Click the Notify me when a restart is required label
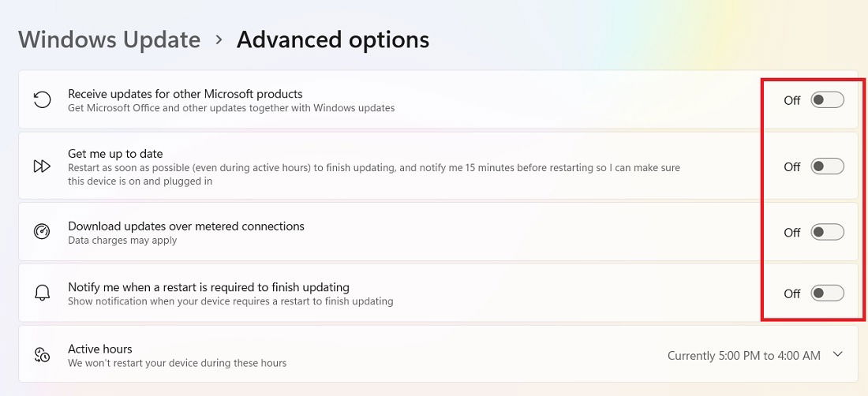The image size is (868, 396). click(208, 287)
